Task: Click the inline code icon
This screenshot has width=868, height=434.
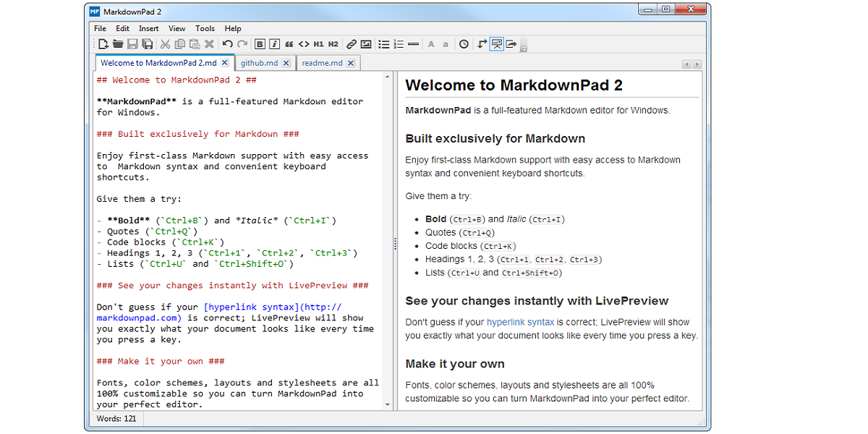Action: coord(305,43)
